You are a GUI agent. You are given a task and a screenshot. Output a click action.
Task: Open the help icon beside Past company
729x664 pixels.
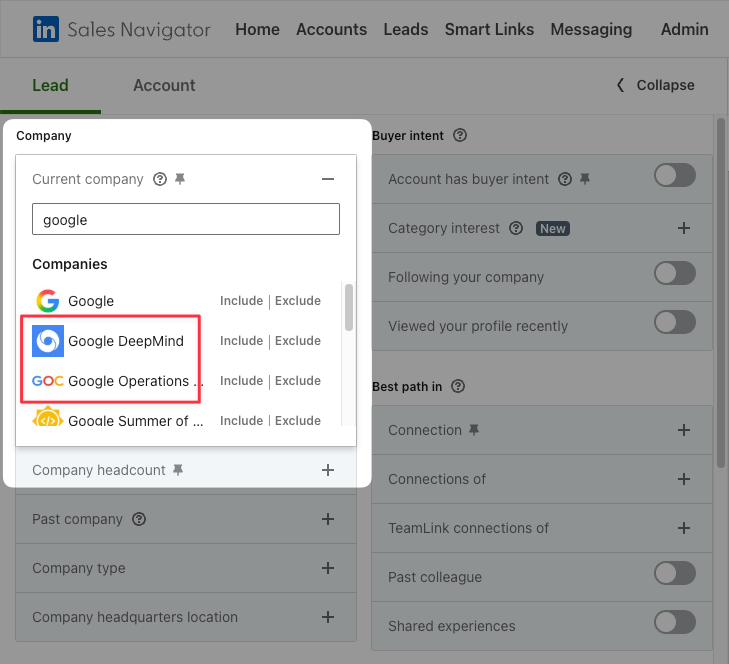pyautogui.click(x=139, y=519)
